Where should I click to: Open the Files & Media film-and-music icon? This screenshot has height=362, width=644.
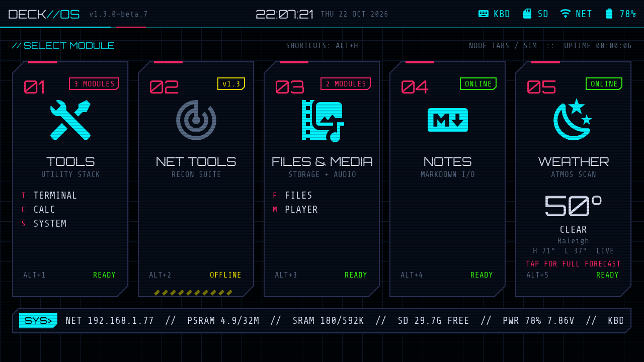(322, 121)
